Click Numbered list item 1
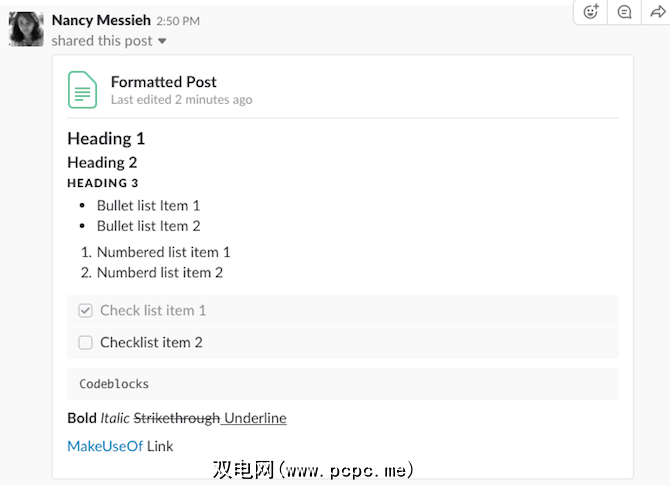 [x=163, y=252]
